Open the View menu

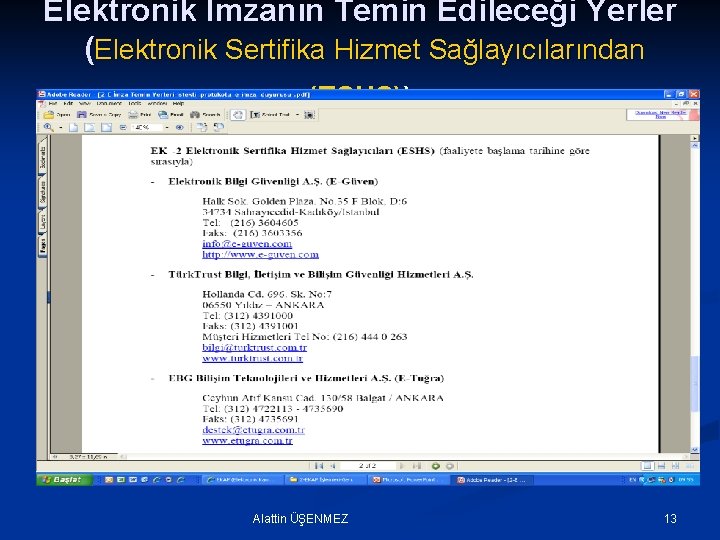pos(85,103)
